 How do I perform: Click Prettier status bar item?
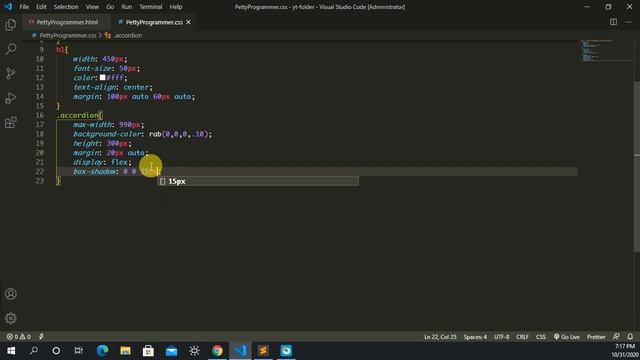point(596,337)
